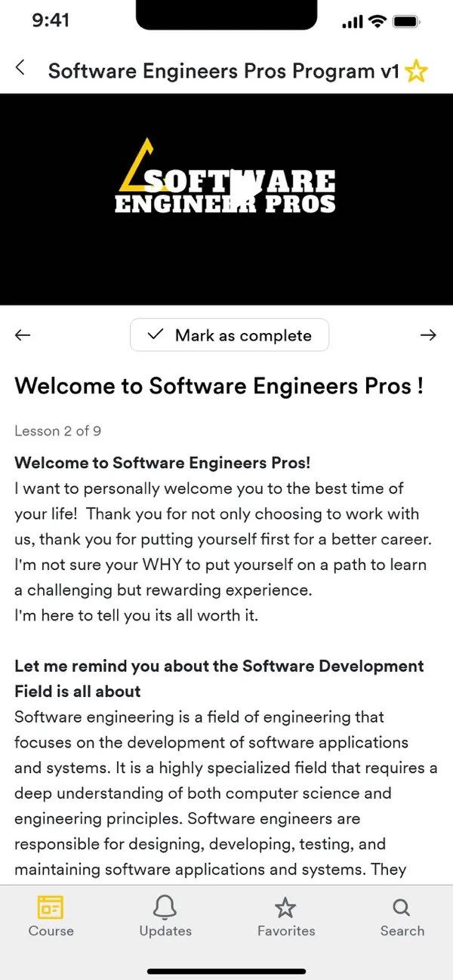Switch to the Updates tab
Image resolution: width=453 pixels, height=980 pixels.
[165, 917]
